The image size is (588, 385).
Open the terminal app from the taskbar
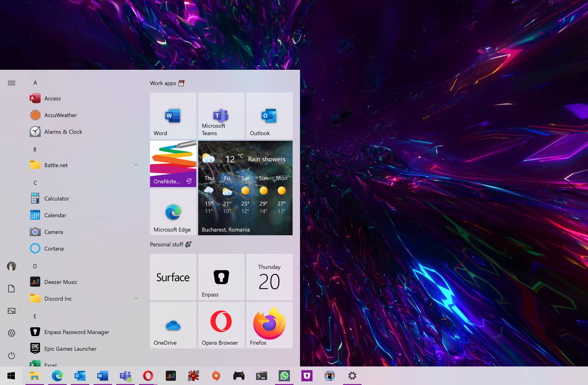pos(262,376)
